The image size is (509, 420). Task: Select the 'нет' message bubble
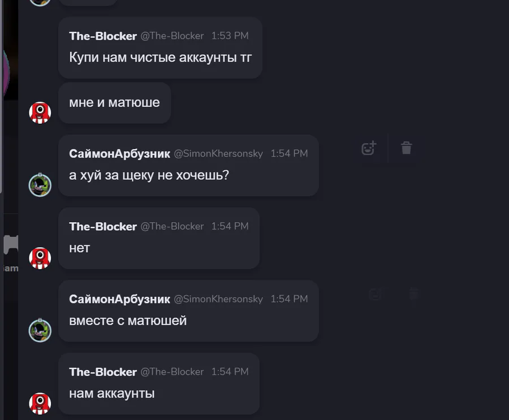tap(159, 238)
